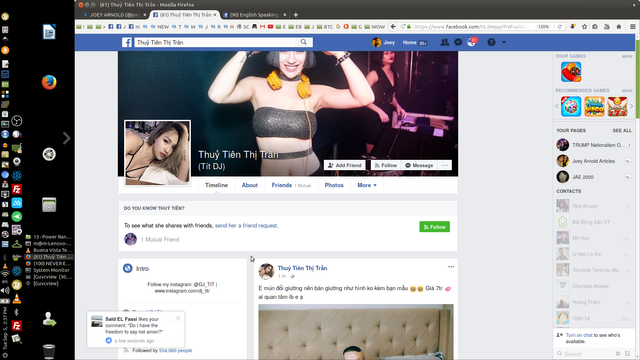This screenshot has height=360, width=640.
Task: Expand the account dropdown arrow in the Facebook bar
Action: pyautogui.click(x=504, y=42)
